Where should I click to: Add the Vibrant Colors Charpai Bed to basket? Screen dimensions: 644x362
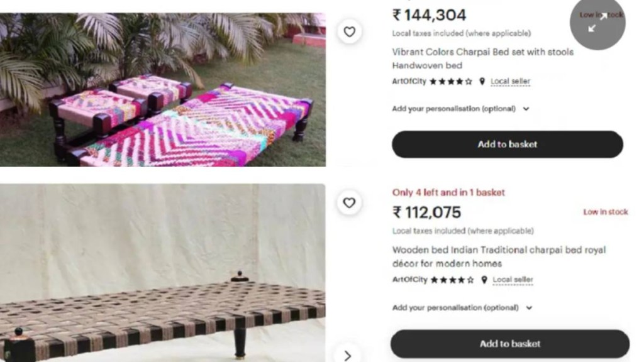(508, 145)
